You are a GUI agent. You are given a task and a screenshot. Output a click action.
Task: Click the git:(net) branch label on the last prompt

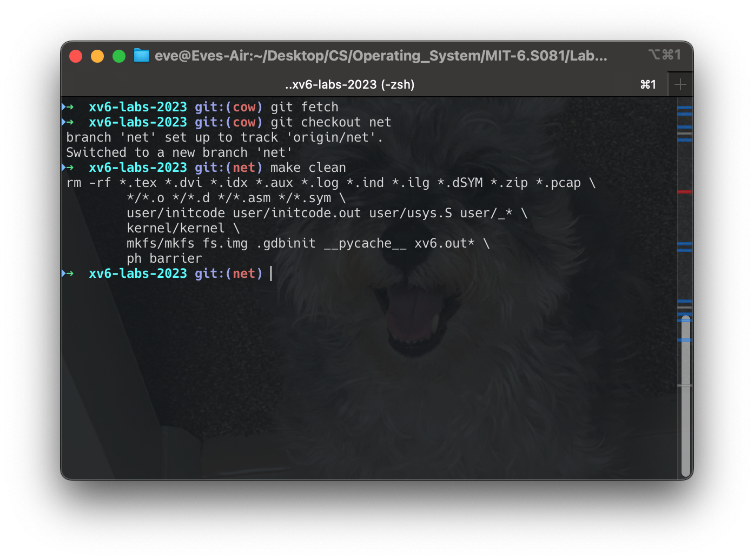click(x=228, y=274)
